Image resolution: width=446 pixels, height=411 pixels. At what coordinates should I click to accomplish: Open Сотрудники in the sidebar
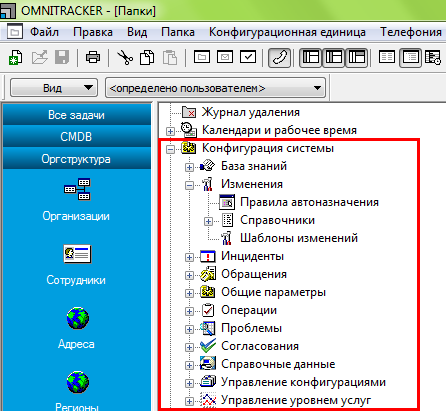[76, 265]
